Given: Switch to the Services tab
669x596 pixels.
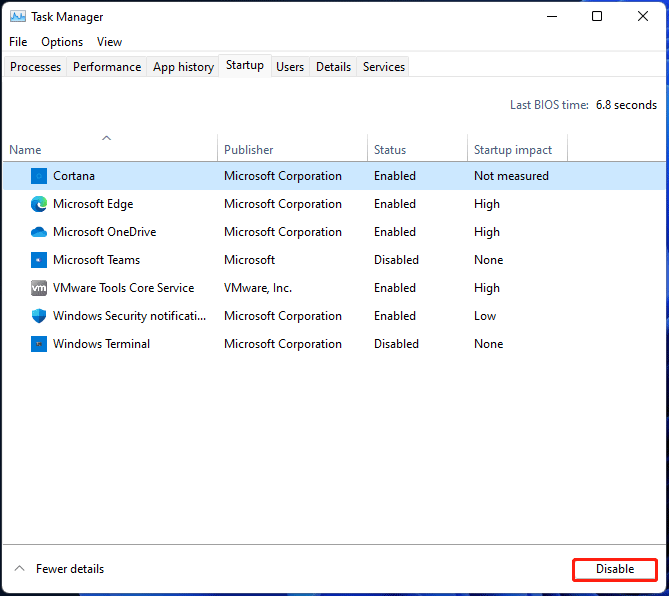Looking at the screenshot, I should pyautogui.click(x=384, y=67).
